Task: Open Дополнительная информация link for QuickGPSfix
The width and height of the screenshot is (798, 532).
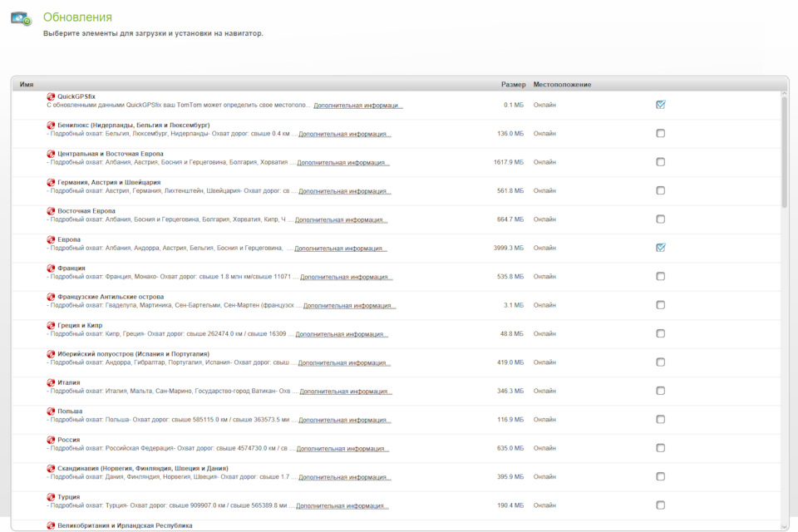Action: 357,106
